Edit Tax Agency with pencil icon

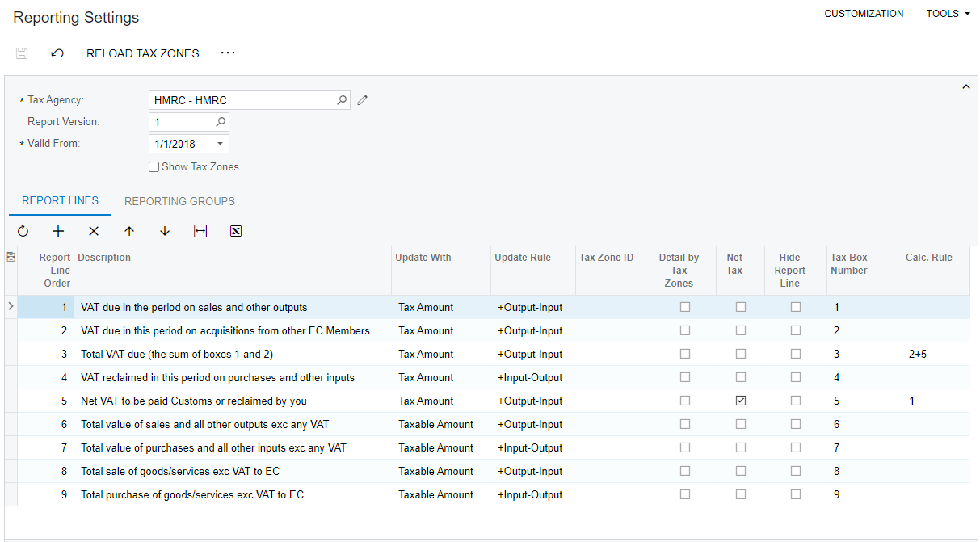coord(363,100)
